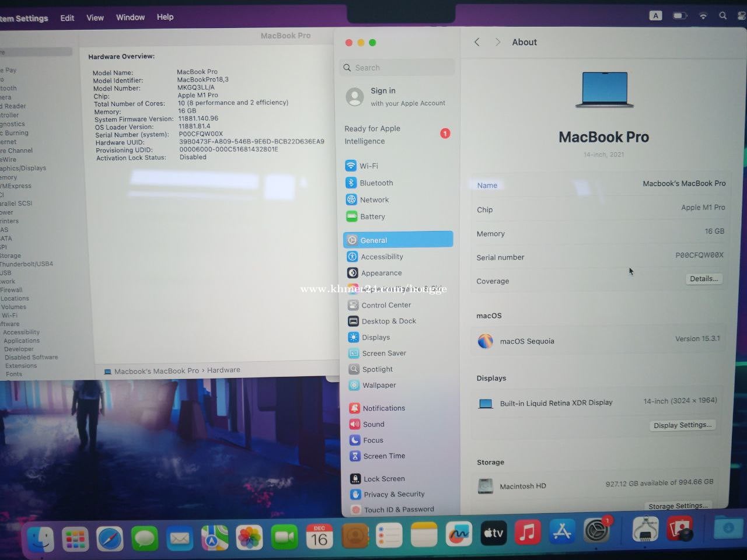Click Spotlight magnifier in menu bar

(723, 16)
